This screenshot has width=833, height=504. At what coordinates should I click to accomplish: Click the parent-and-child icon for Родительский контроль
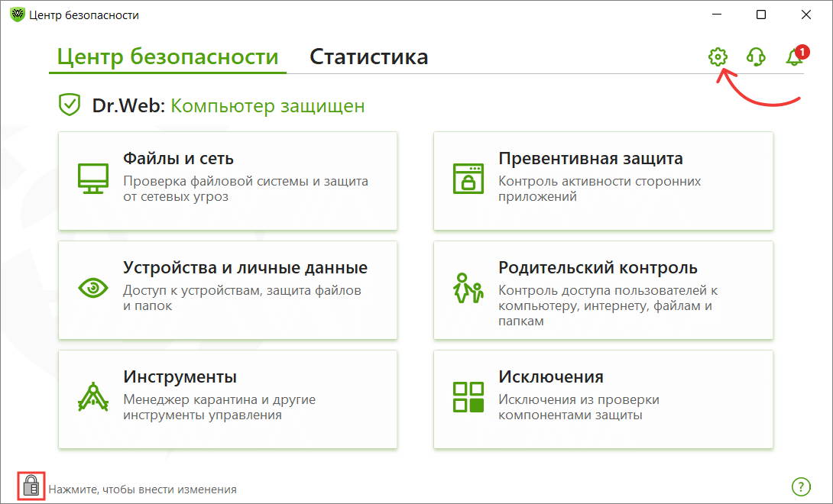coord(468,288)
